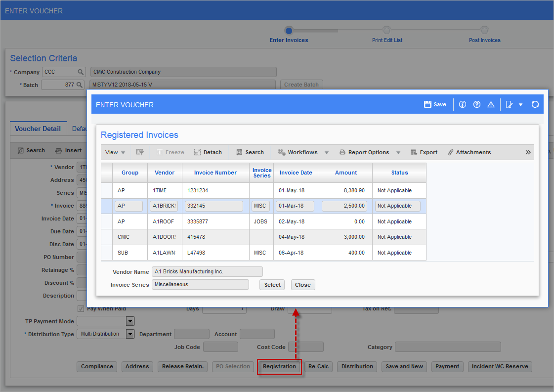
Task: Open the help icon on the voucher dialog
Action: click(x=476, y=104)
